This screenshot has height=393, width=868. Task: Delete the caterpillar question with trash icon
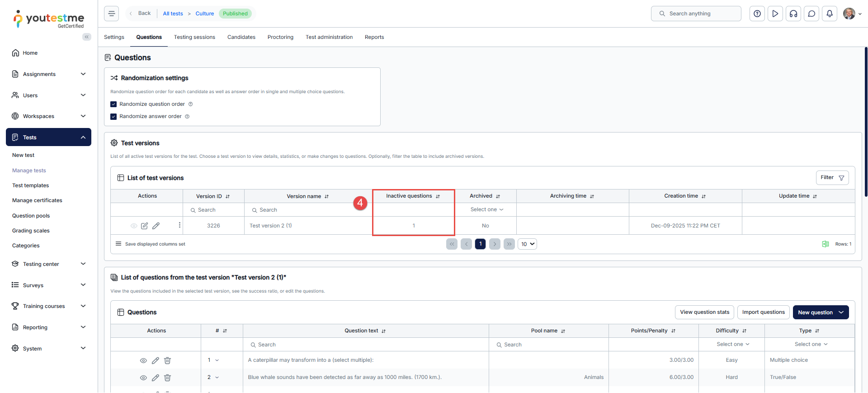[x=167, y=360]
